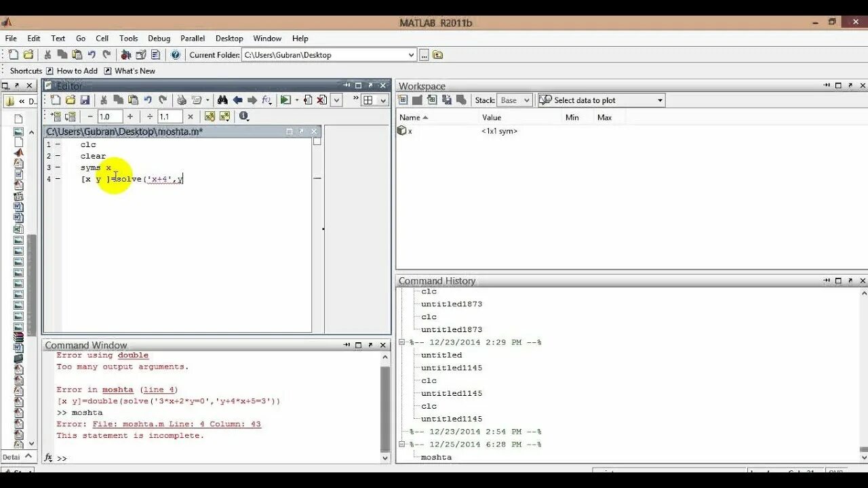
Task: Open How to Add shortcut link
Action: (x=72, y=70)
